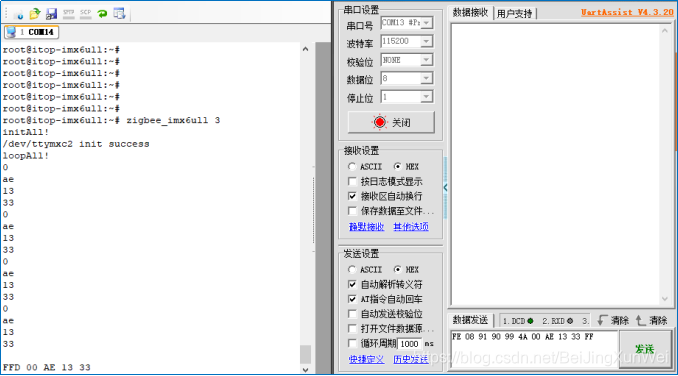Enable 循环周期 checkbox
The image size is (678, 376).
[x=352, y=343]
